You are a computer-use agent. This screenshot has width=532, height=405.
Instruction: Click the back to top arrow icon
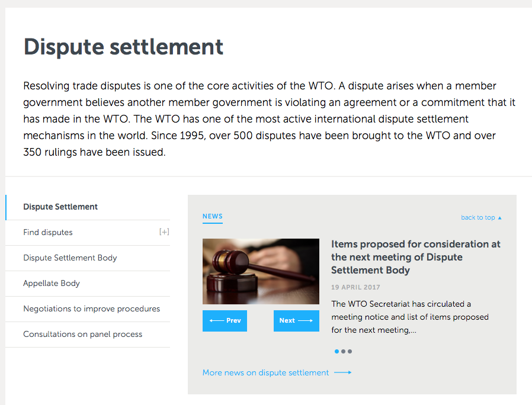tap(499, 218)
